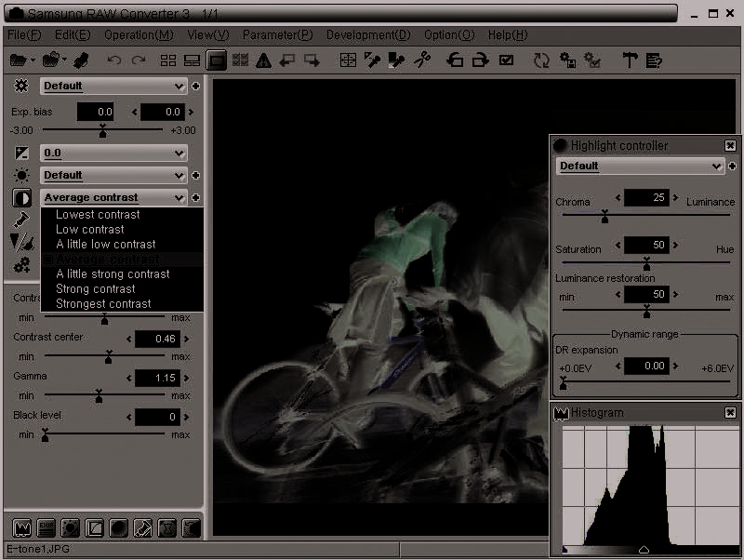Open the Help(H) menu
Viewport: 744px width, 560px height.
point(508,35)
